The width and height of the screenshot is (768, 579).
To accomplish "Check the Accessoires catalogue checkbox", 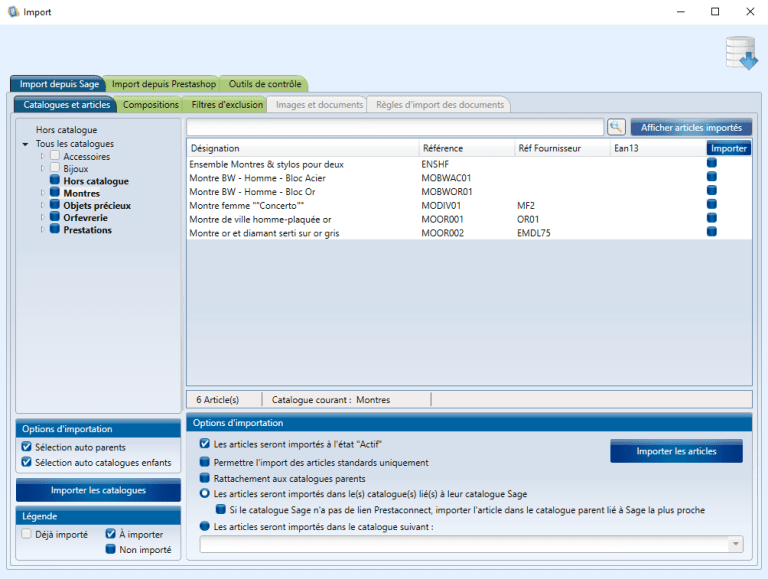I will pos(55,155).
